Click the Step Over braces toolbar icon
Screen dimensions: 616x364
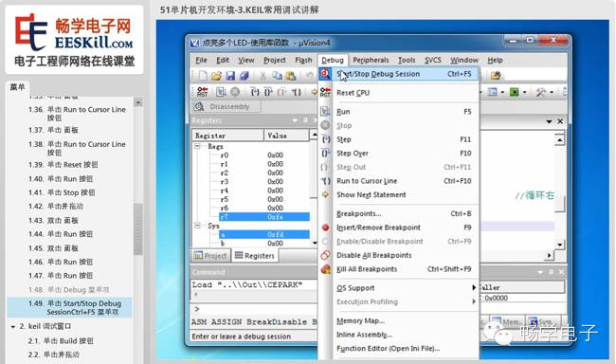268,92
